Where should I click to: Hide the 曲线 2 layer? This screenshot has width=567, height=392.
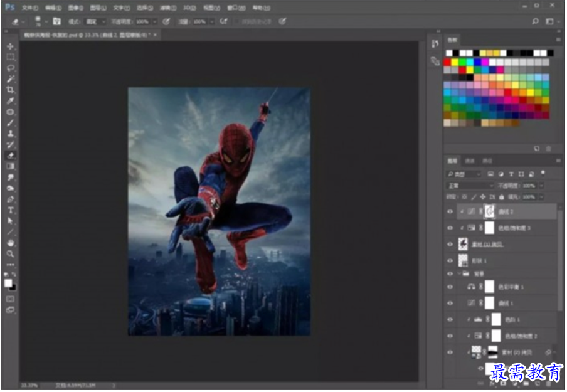pos(450,211)
